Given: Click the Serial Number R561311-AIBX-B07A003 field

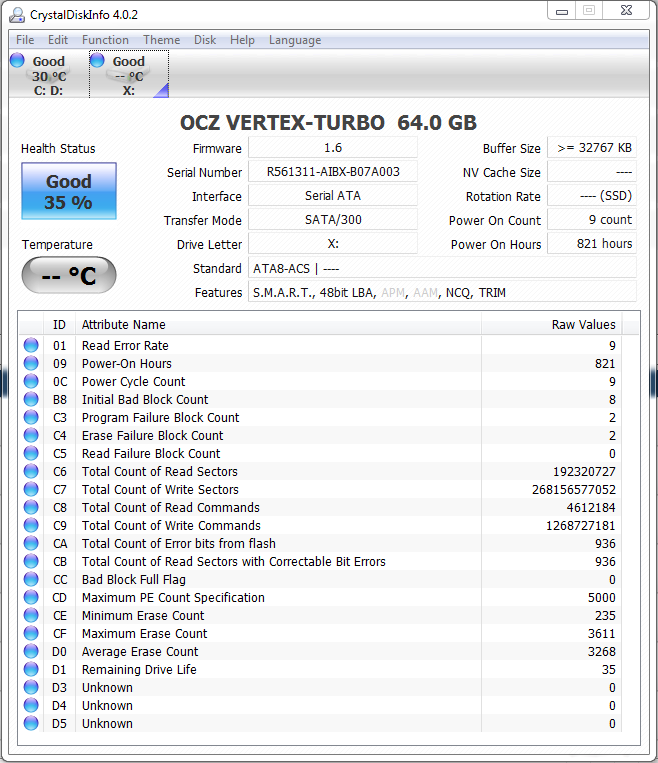Looking at the screenshot, I should pos(333,172).
